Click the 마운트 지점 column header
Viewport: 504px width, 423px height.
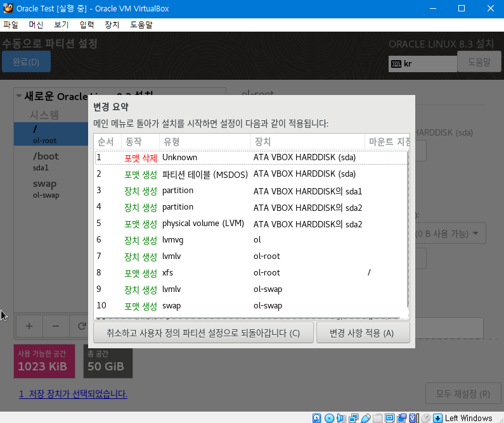pyautogui.click(x=387, y=142)
